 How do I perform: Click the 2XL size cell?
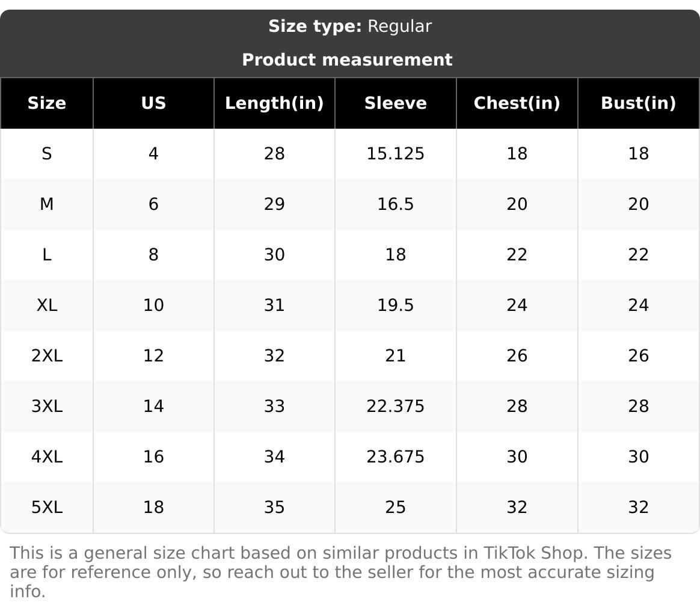coord(46,355)
